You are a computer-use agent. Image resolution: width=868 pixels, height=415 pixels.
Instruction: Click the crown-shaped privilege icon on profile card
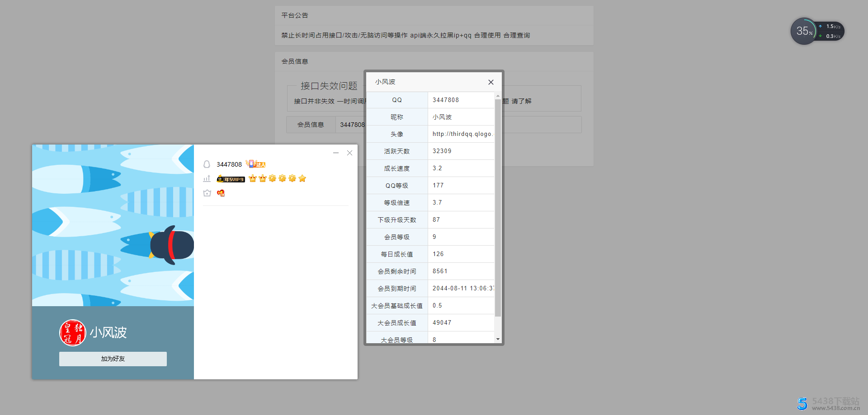click(x=207, y=193)
